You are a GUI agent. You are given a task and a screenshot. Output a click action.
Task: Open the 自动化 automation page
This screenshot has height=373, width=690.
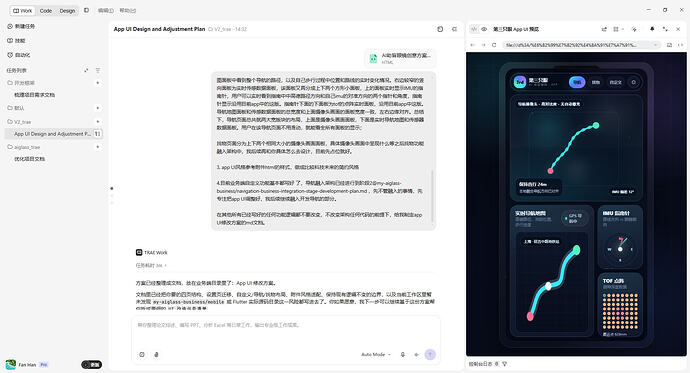tap(18, 55)
